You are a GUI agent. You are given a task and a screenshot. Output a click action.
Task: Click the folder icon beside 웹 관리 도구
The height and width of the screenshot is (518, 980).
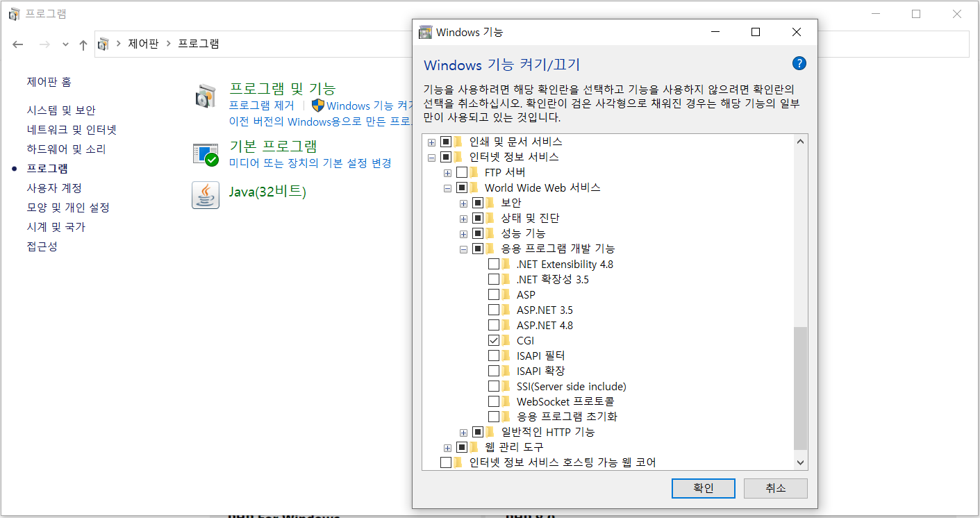tap(474, 447)
